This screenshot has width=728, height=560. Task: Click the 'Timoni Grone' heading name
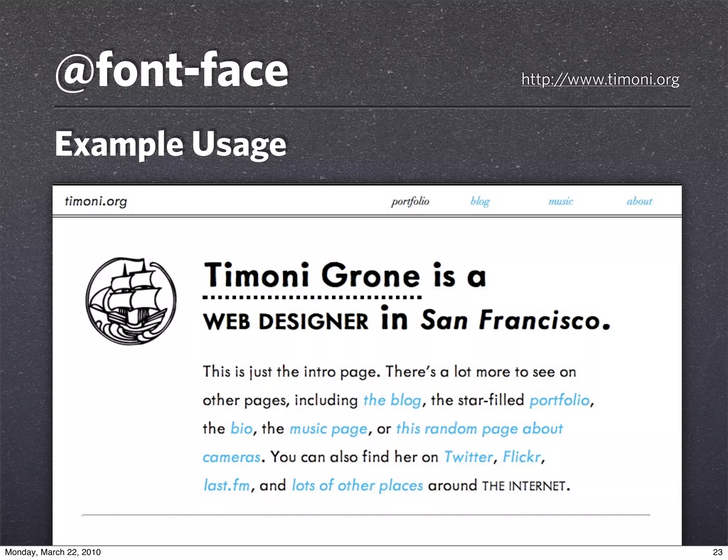point(312,275)
